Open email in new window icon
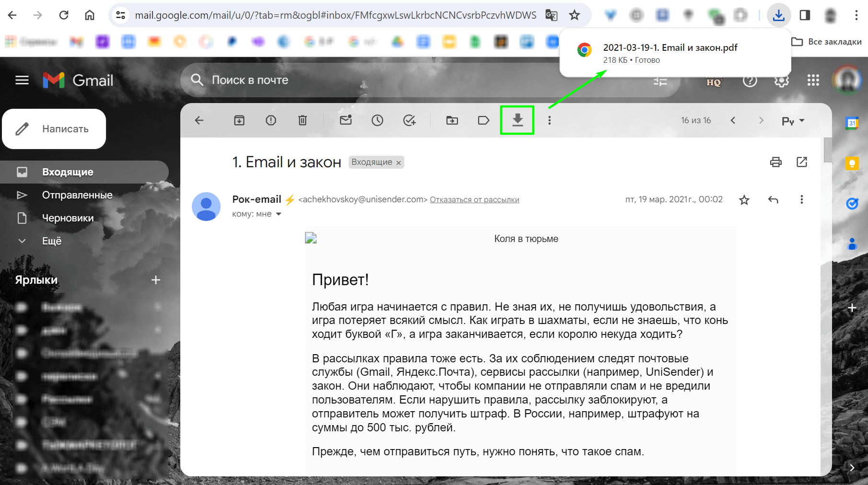868x485 pixels. [802, 162]
